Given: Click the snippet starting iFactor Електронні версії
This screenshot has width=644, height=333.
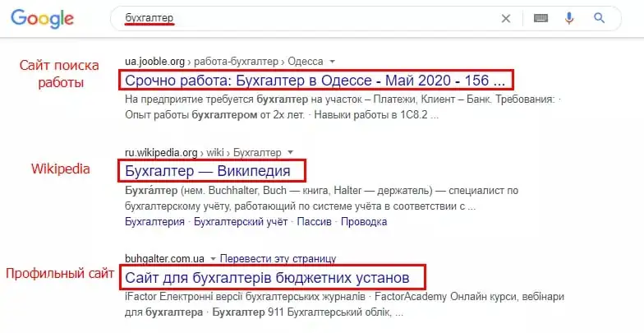Looking at the screenshot, I should coord(345,296).
